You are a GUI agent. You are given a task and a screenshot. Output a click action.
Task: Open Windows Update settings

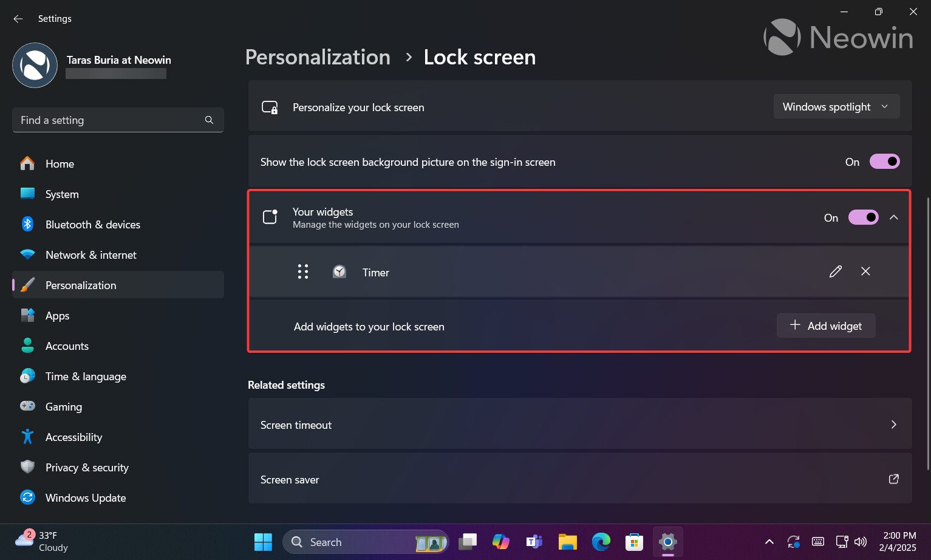click(x=85, y=497)
